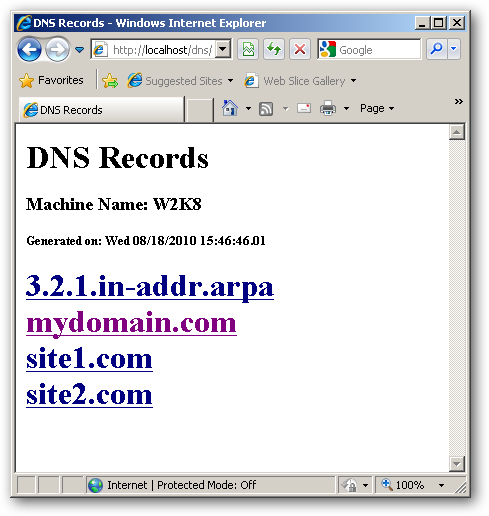Click the Compatibility View icon
The height and width of the screenshot is (516, 489).
(248, 50)
